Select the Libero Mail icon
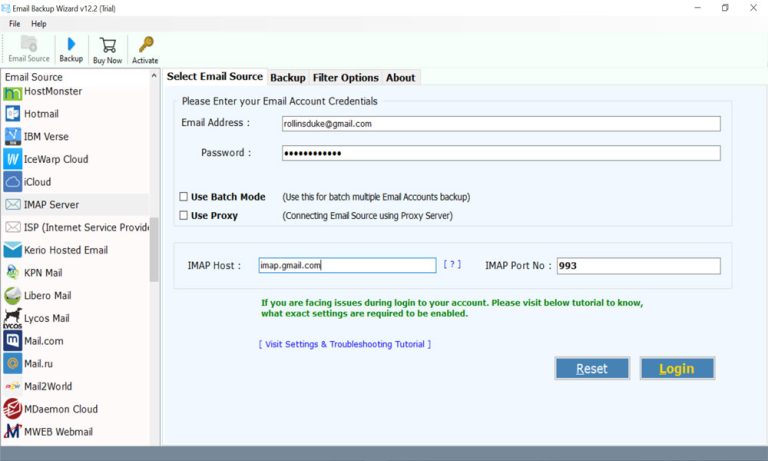Viewport: 768px width, 461px height. pos(13,295)
